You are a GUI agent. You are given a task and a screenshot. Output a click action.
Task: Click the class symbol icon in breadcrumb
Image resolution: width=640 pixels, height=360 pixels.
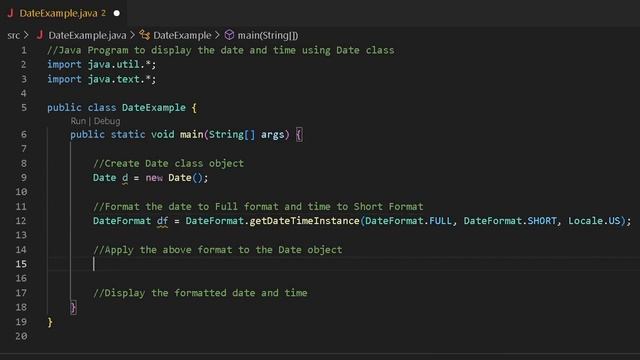pos(144,35)
